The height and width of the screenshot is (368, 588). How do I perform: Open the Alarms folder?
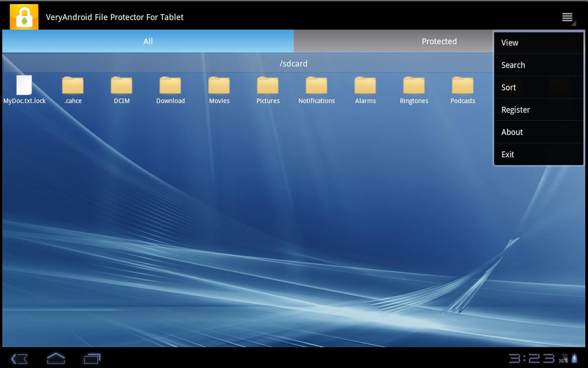[x=365, y=86]
